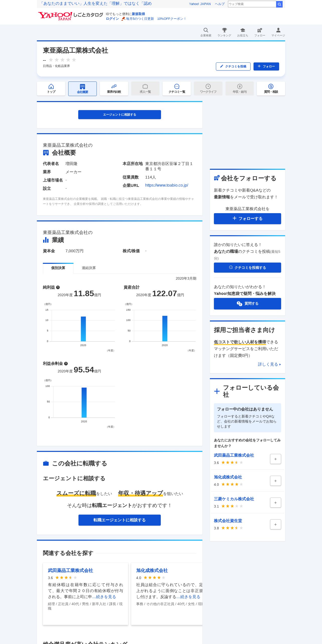The image size is (322, 644).
Task: Open the フォロー icon in top navigation
Action: tap(260, 32)
